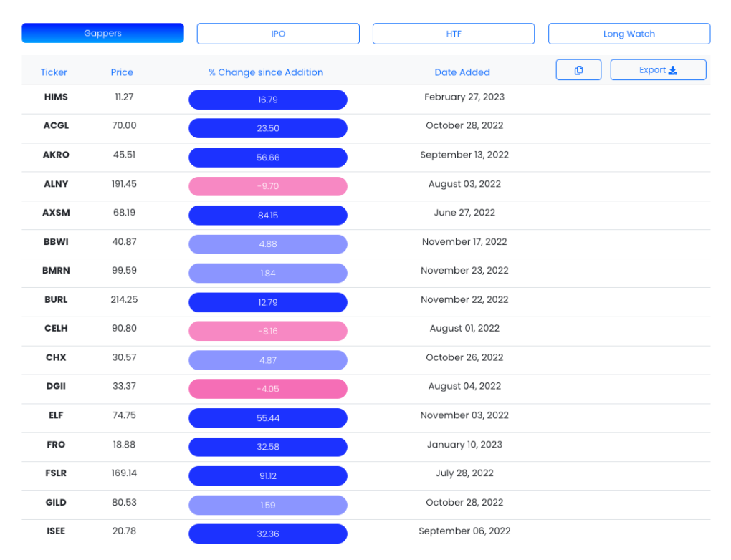Sort by the Date Added header
This screenshot has height=560, width=731.
click(462, 72)
